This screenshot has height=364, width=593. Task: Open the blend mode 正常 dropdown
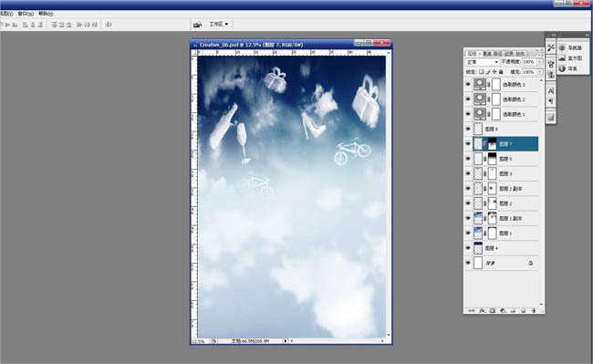pos(483,62)
